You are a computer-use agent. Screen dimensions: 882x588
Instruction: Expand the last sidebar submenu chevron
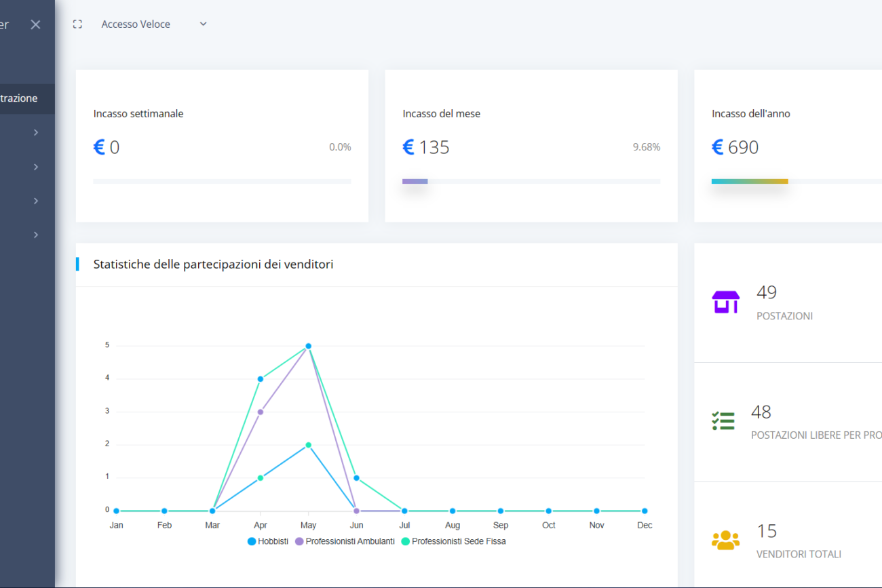coord(36,235)
